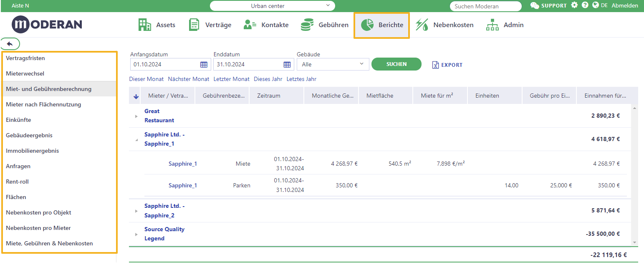Sort by Mieter / Vetra... column header

coord(168,96)
